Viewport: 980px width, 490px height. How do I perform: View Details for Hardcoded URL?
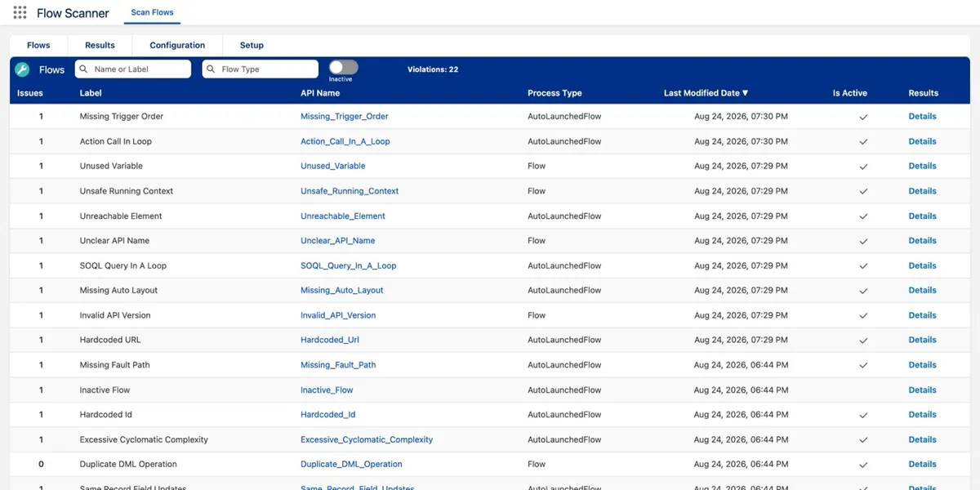[x=923, y=340]
